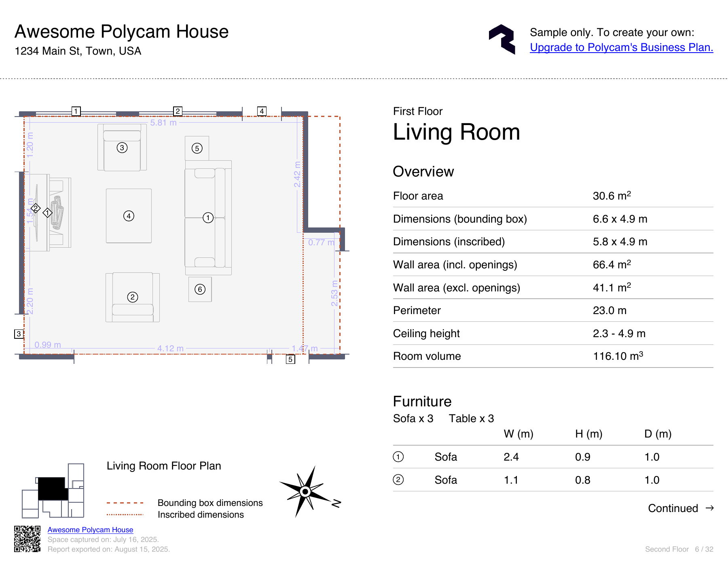This screenshot has width=728, height=563.
Task: Select window opening label 2 on top wall
Action: (x=178, y=111)
